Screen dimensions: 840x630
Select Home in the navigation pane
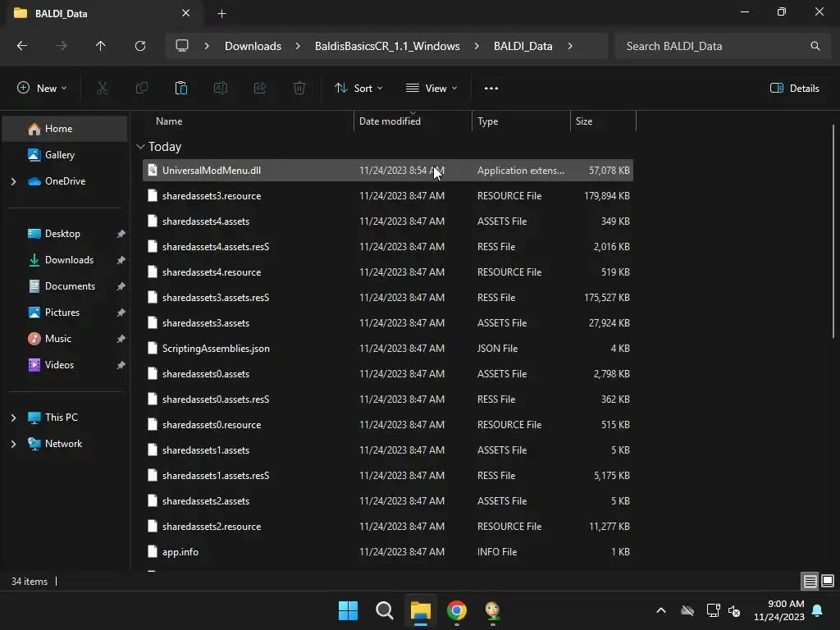tap(65, 129)
